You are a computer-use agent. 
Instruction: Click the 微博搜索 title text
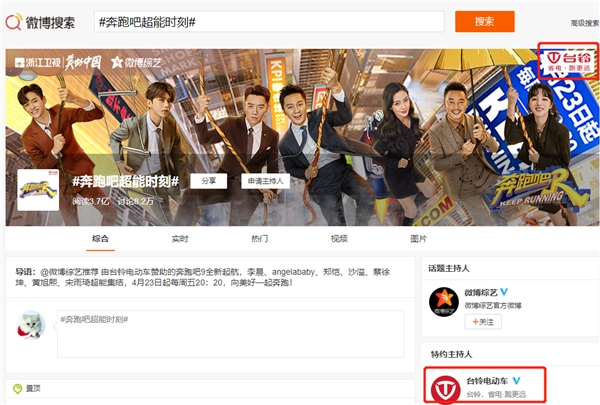point(50,23)
